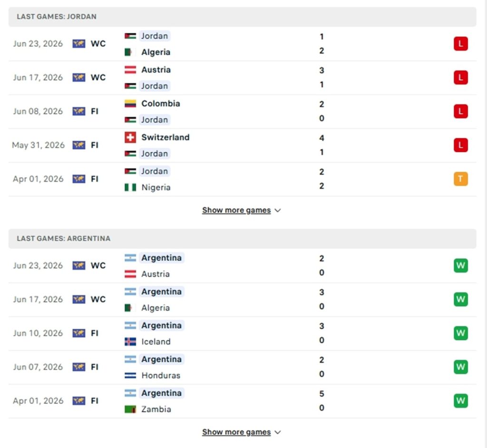Click the Colombia flag icon
This screenshot has height=448, width=487.
coord(130,104)
